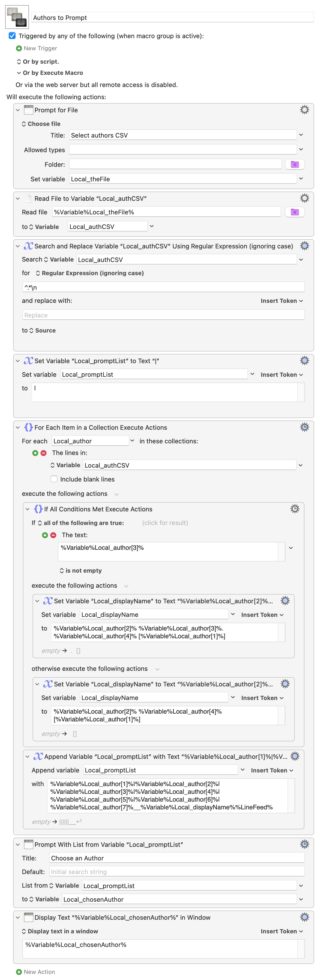Click the Title field containing Select authors CSV
The width and height of the screenshot is (319, 980).
[183, 135]
